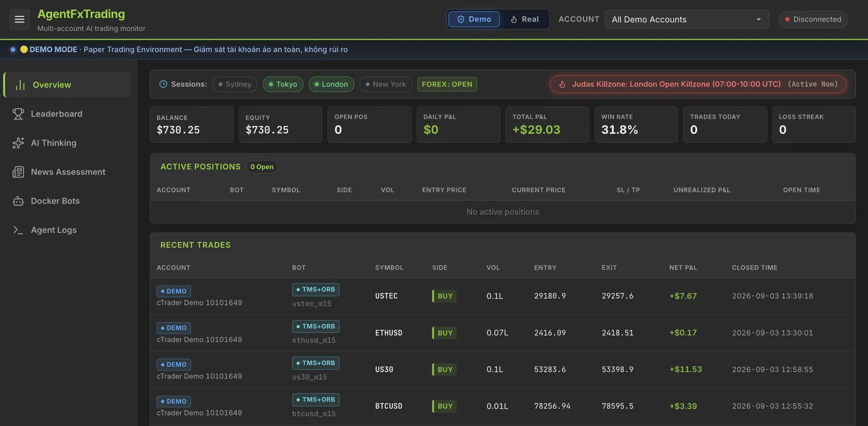Click the BTCUSD symbol cell
Viewport: 868px width, 426px height.
click(x=389, y=406)
